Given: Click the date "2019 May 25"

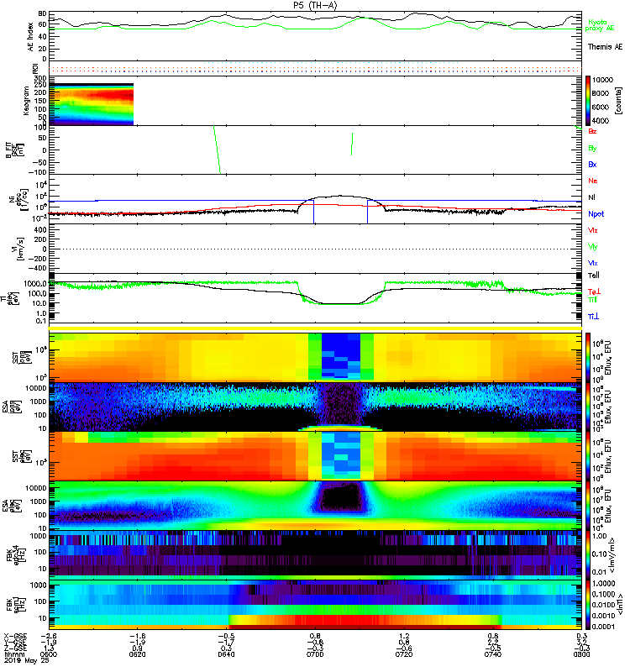Looking at the screenshot, I should click(x=27, y=660).
